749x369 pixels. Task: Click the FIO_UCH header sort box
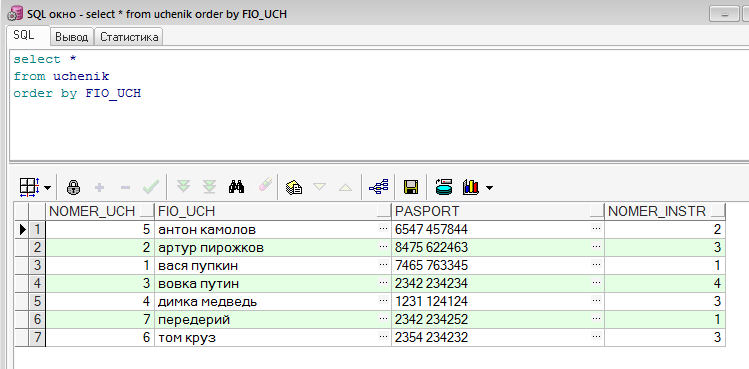384,211
